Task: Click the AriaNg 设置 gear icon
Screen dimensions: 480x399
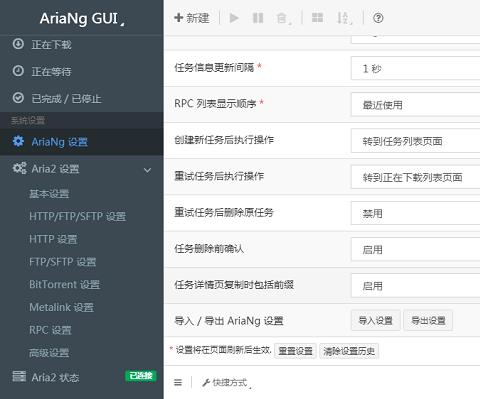Action: click(18, 141)
